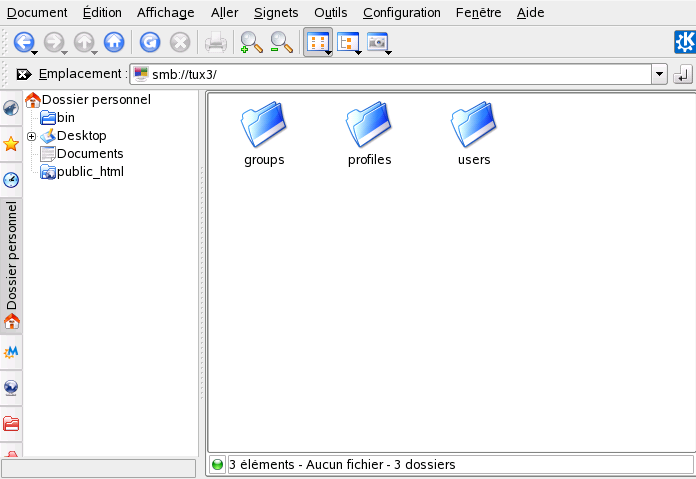Open the preview view button
Screen dimensions: 696x479
coord(378,43)
